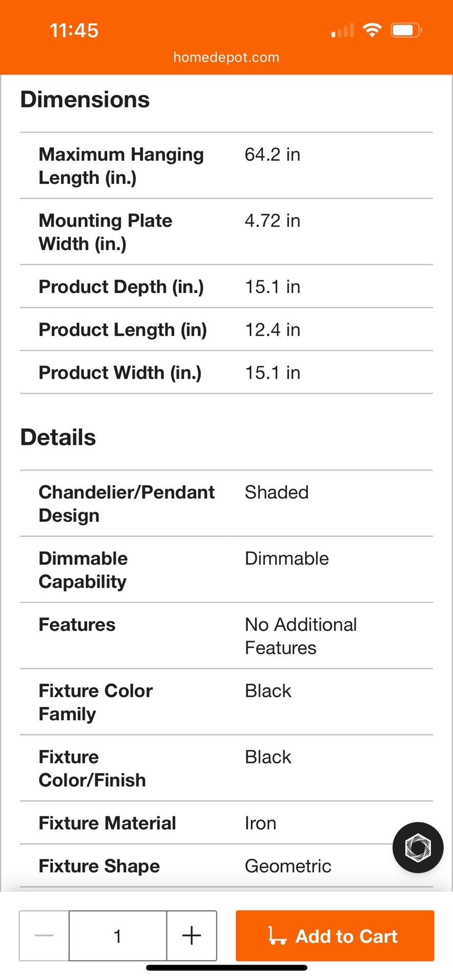Tap the Geometric Fixture Shape value
This screenshot has height=980, width=453.
click(x=288, y=866)
